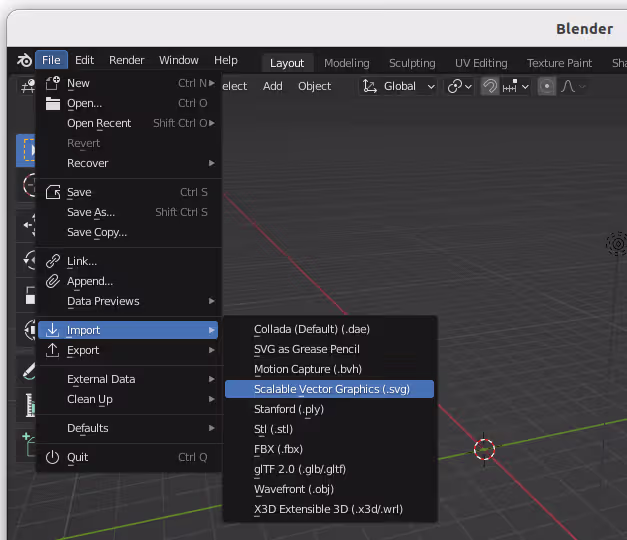Click the Quit power icon

53,457
